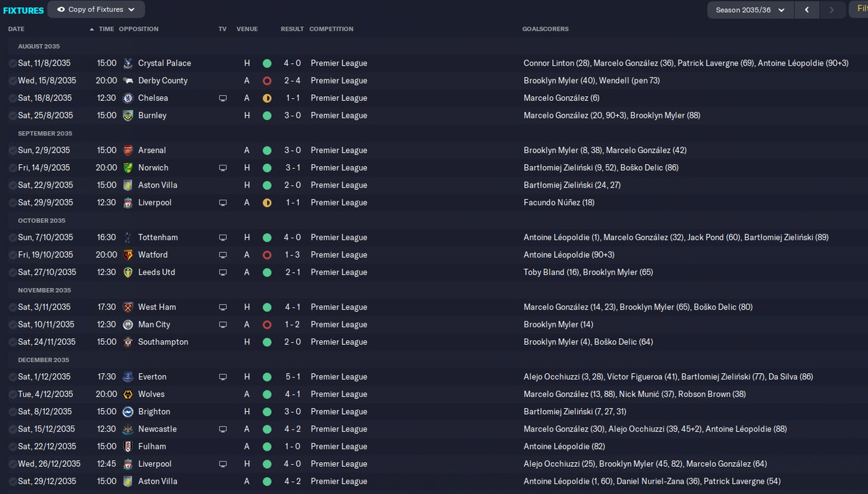Click the Wolves club badge
Viewport: 868px width, 494px height.
[x=128, y=394]
